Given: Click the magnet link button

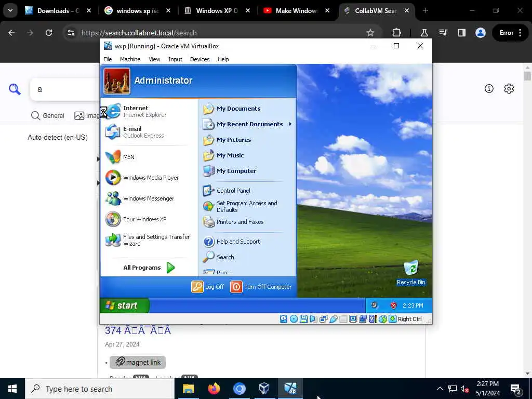Looking at the screenshot, I should coord(137,362).
